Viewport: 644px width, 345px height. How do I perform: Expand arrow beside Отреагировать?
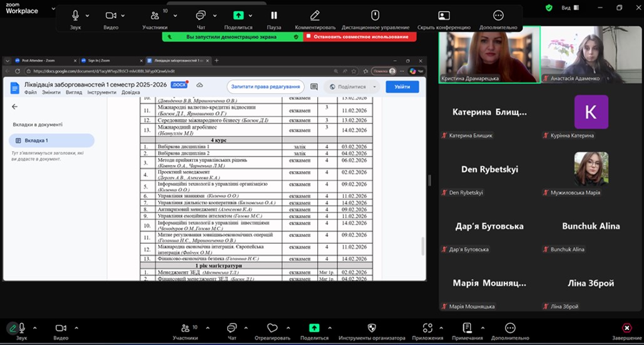pyautogui.click(x=289, y=327)
